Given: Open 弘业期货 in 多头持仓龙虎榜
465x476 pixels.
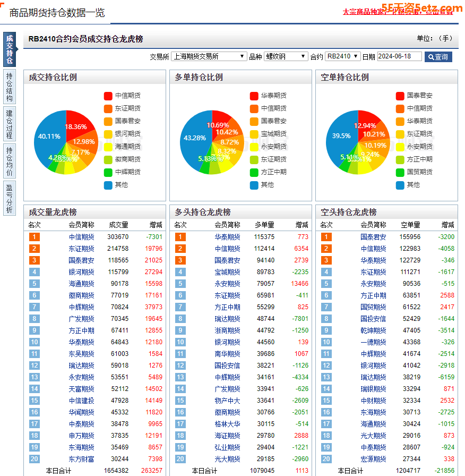Looking at the screenshot, I should pyautogui.click(x=227, y=447).
